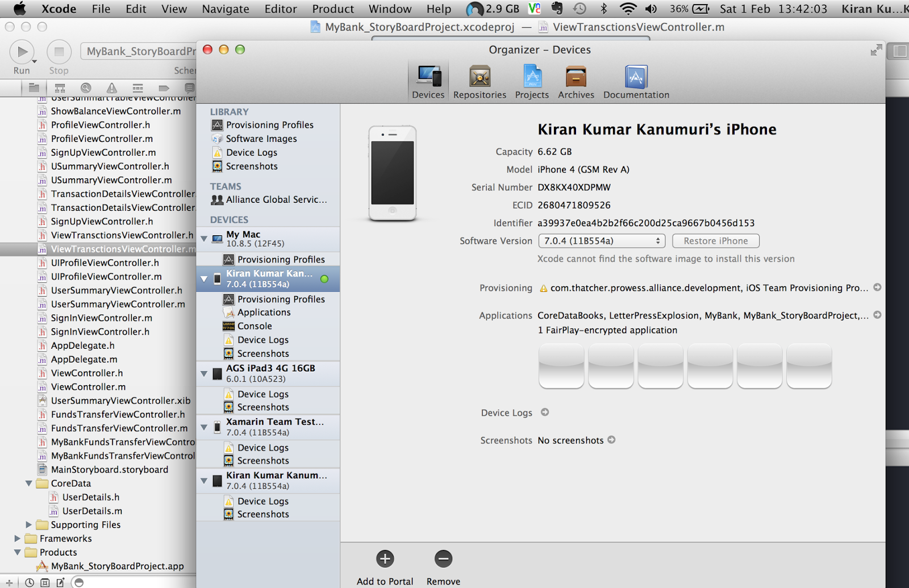Image resolution: width=909 pixels, height=588 pixels.
Task: Open Device Logs under Library
Action: pos(251,152)
